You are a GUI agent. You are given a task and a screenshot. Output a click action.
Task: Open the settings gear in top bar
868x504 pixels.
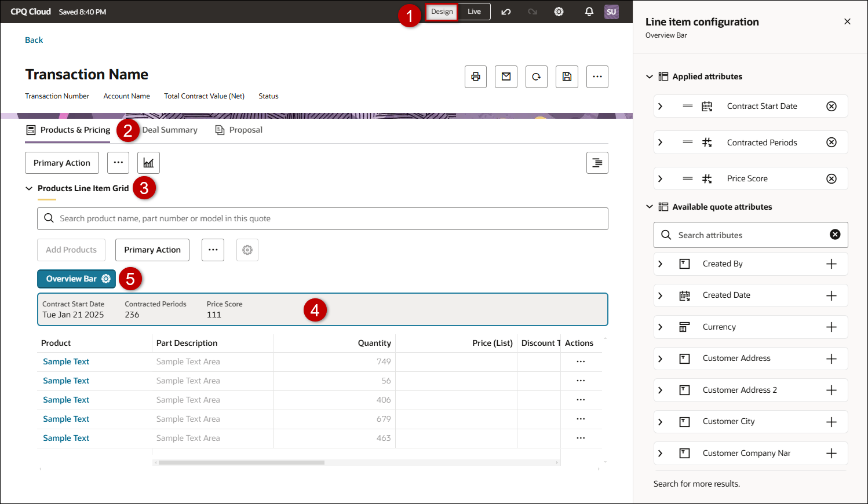[x=559, y=12]
